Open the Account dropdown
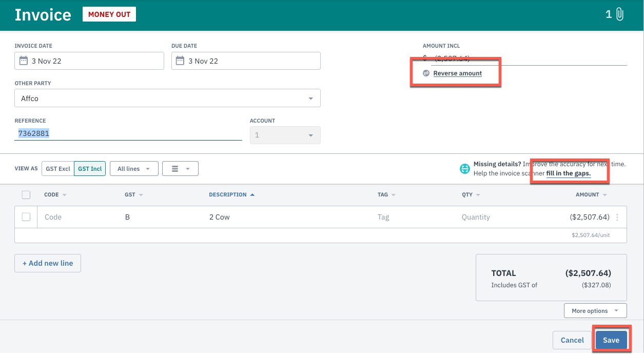Screen dimensions: 644x355 [310, 135]
